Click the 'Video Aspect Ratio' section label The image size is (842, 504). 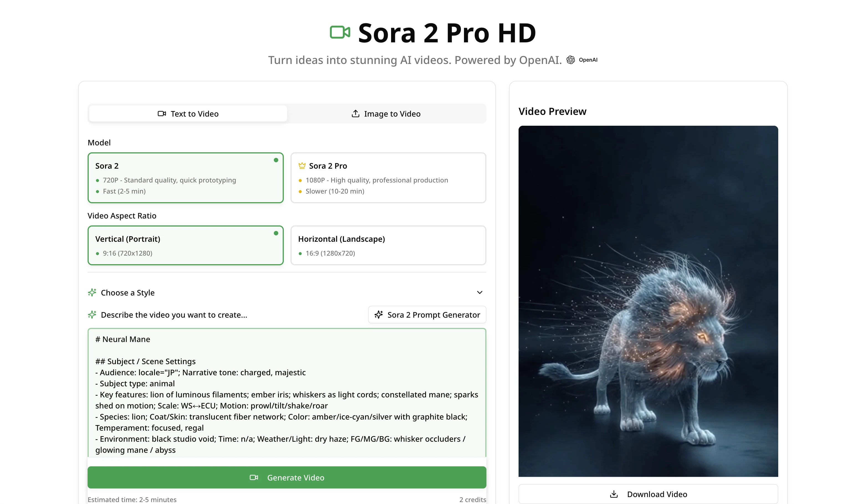pos(122,216)
